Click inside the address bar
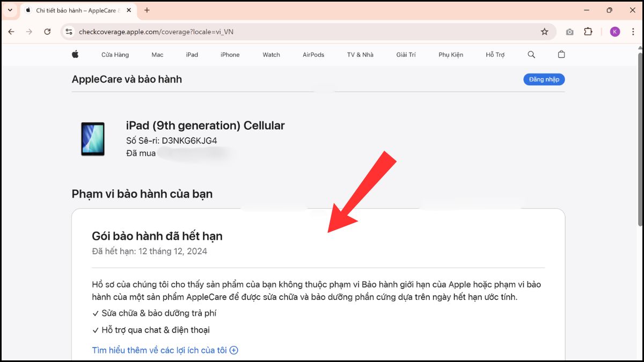The width and height of the screenshot is (644, 362). click(x=215, y=31)
